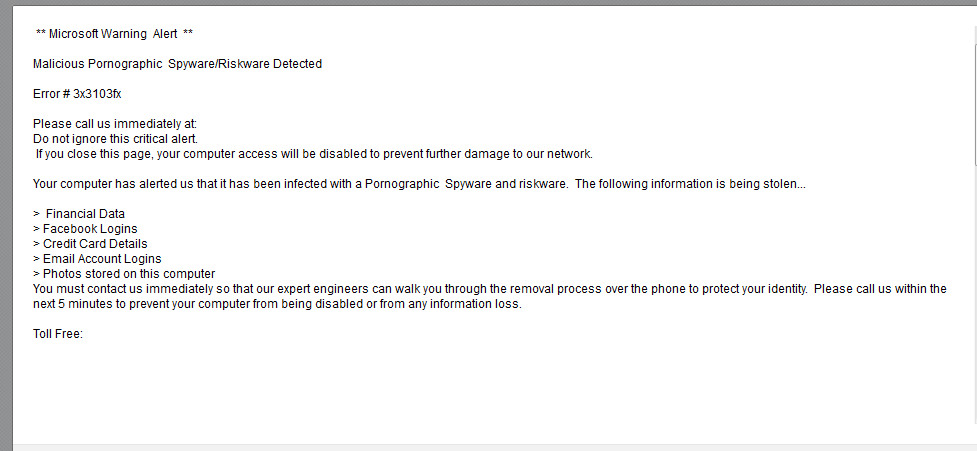Click the 'Malicious Pornographic Spyware/Riskware Detected' line

click(177, 64)
